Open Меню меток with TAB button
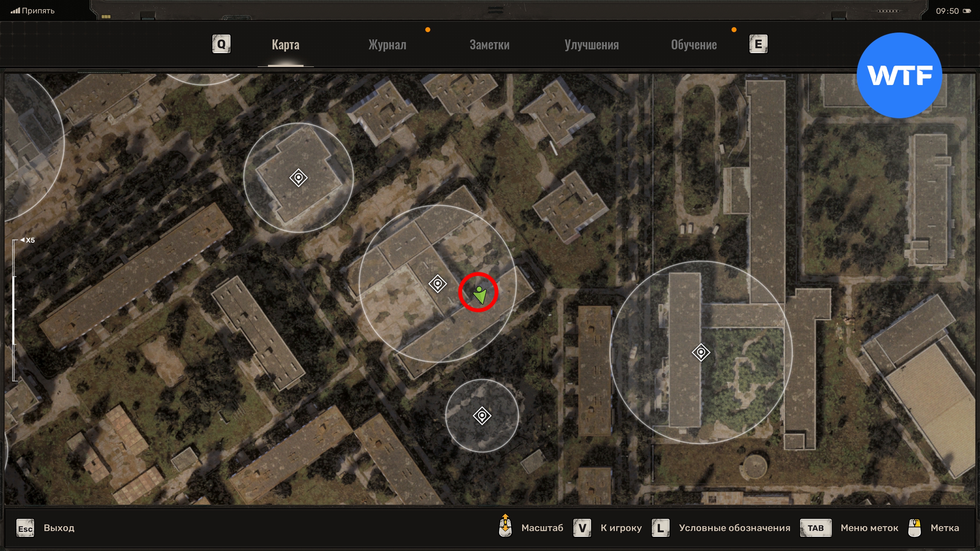 click(815, 528)
